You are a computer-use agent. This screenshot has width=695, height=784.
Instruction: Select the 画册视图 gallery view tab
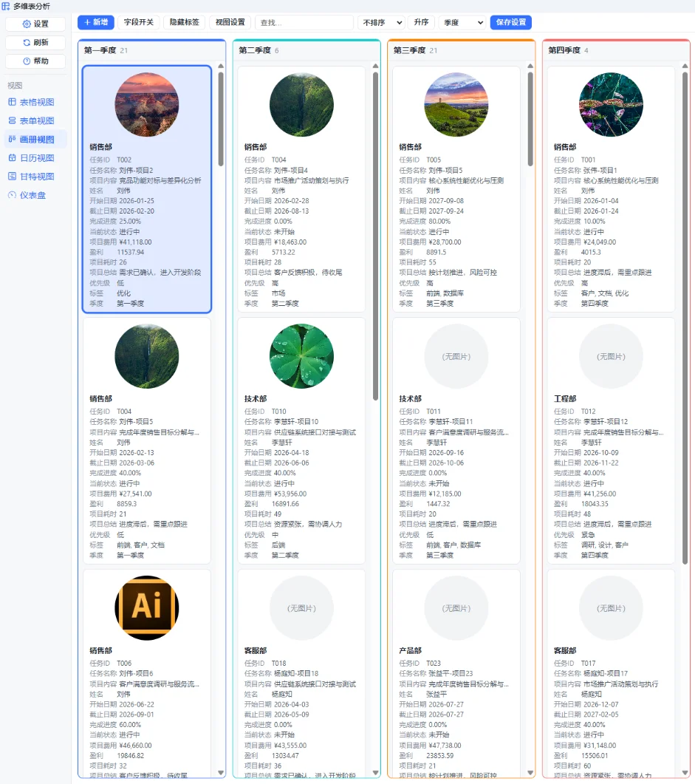35,140
